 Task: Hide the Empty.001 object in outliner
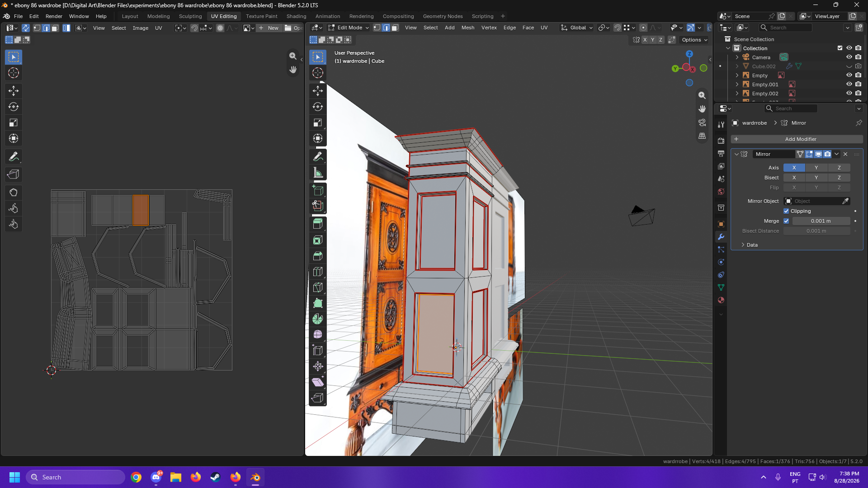click(849, 84)
